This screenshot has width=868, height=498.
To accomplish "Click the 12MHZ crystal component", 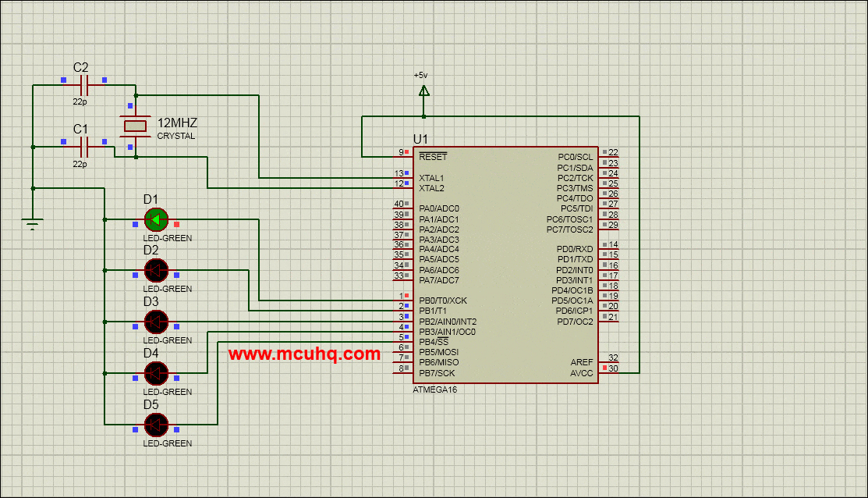I will pos(134,125).
